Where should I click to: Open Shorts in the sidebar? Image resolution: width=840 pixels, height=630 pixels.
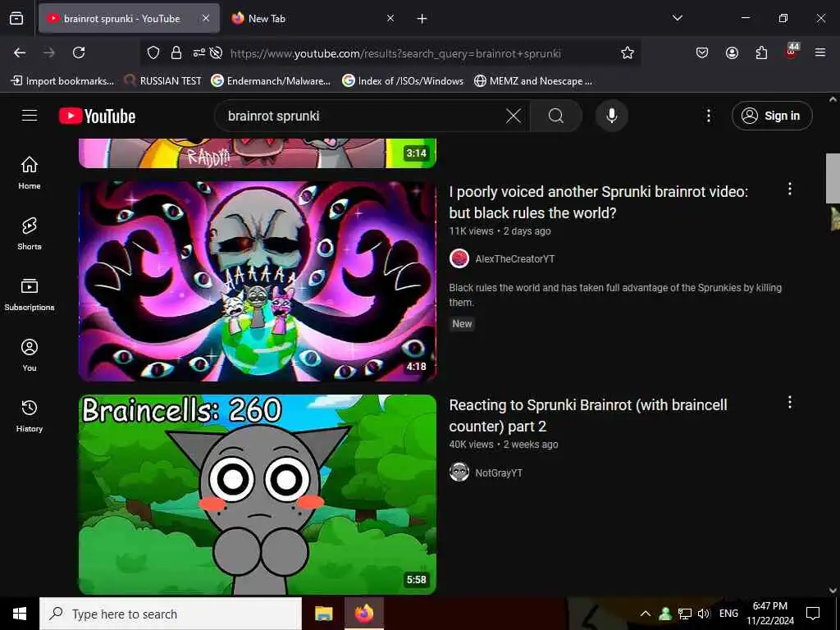(x=30, y=234)
